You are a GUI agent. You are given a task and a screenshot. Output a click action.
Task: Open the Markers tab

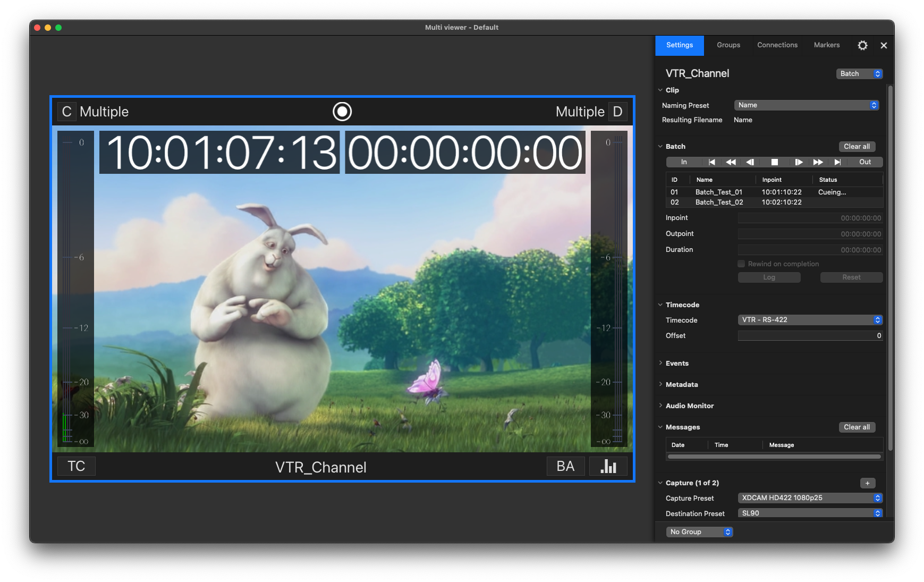(x=827, y=46)
